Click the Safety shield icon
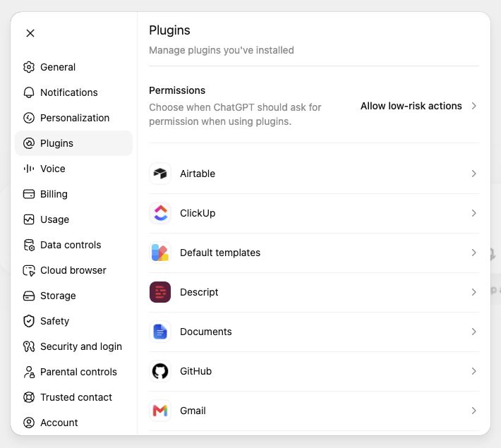This screenshot has width=501, height=448. pos(29,321)
